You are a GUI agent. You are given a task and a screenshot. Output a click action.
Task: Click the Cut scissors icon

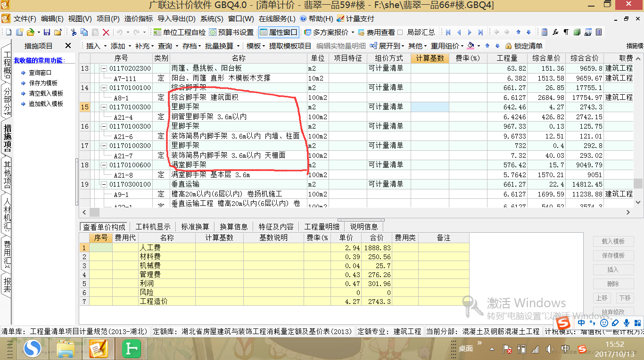pos(74,32)
